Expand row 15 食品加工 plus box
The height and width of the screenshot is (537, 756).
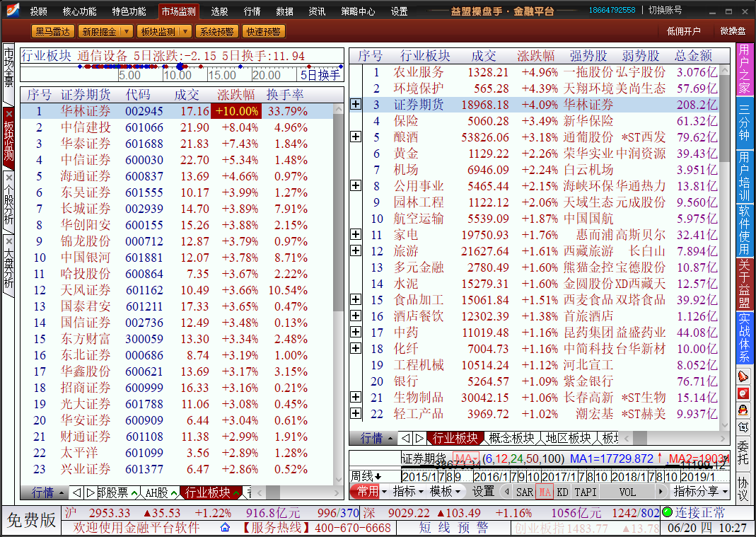[355, 299]
